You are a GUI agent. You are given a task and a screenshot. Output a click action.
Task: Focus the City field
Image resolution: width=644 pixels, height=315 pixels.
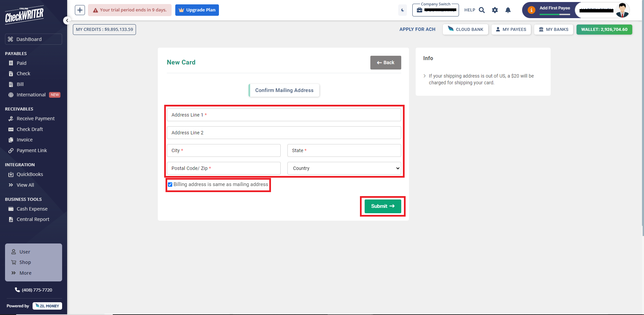click(x=224, y=150)
